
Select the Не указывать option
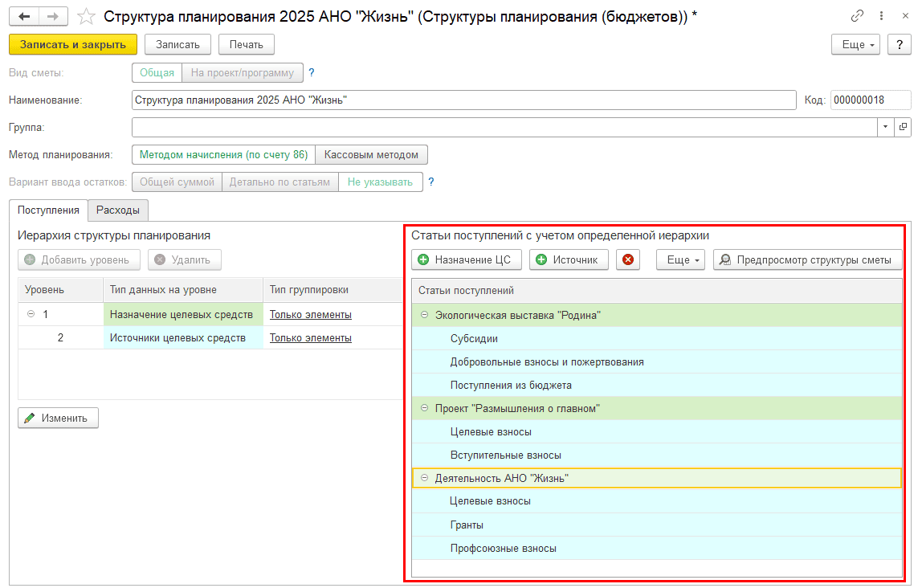(380, 182)
